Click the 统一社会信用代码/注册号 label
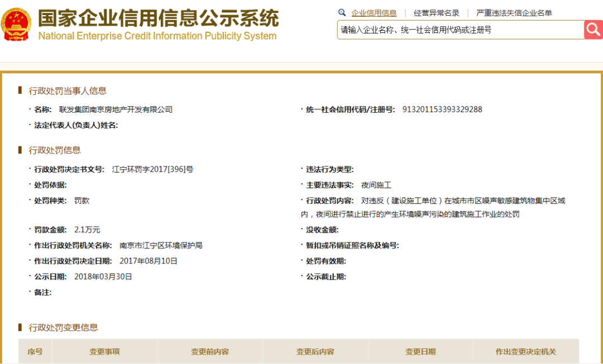This screenshot has height=364, width=603. click(350, 109)
